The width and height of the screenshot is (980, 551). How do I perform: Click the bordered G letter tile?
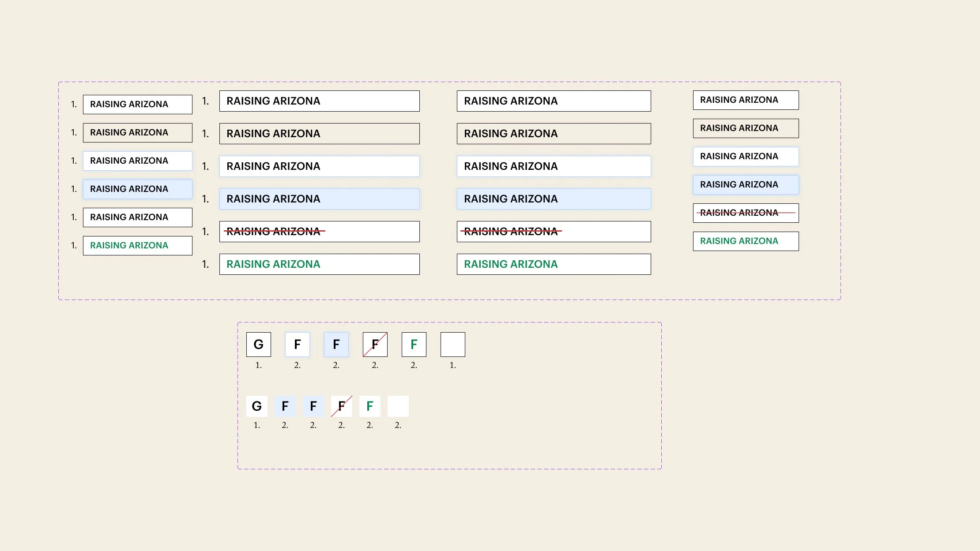pyautogui.click(x=259, y=345)
